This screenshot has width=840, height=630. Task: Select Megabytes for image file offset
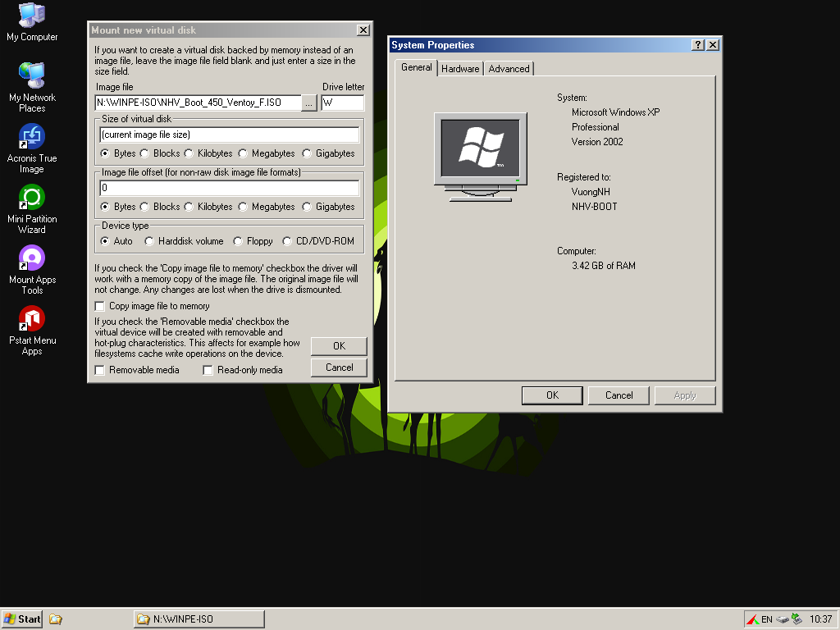pyautogui.click(x=267, y=207)
